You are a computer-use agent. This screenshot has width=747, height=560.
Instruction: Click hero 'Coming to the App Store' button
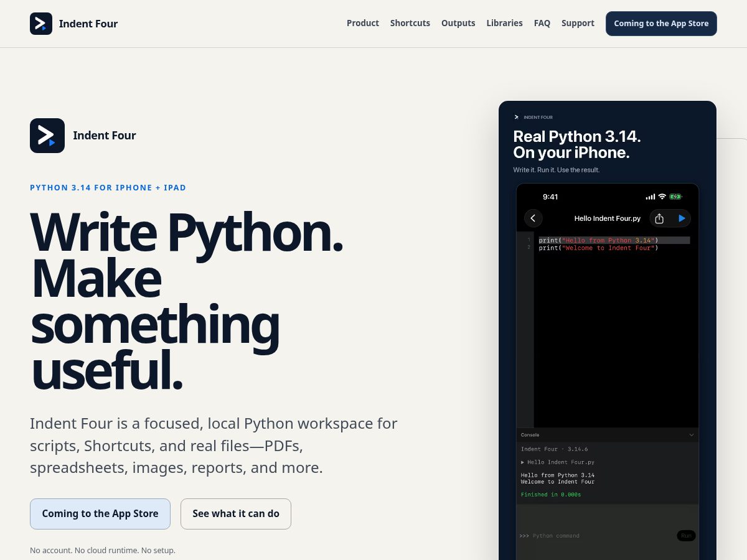(100, 514)
